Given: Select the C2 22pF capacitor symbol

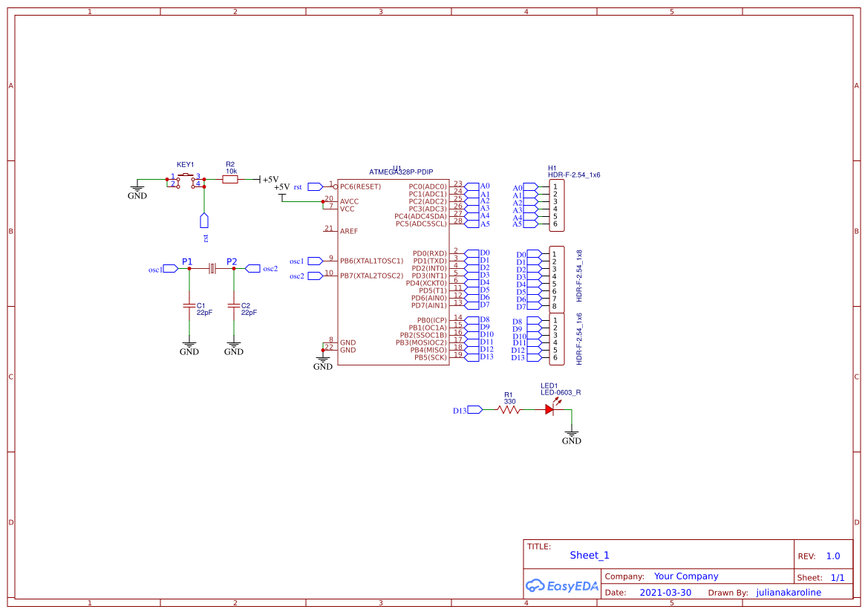Looking at the screenshot, I should coord(234,305).
